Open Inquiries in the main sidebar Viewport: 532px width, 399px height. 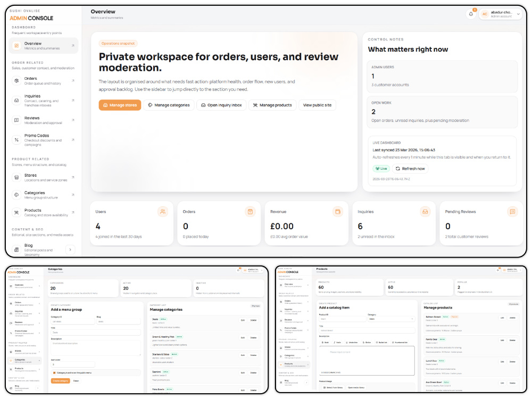click(44, 101)
